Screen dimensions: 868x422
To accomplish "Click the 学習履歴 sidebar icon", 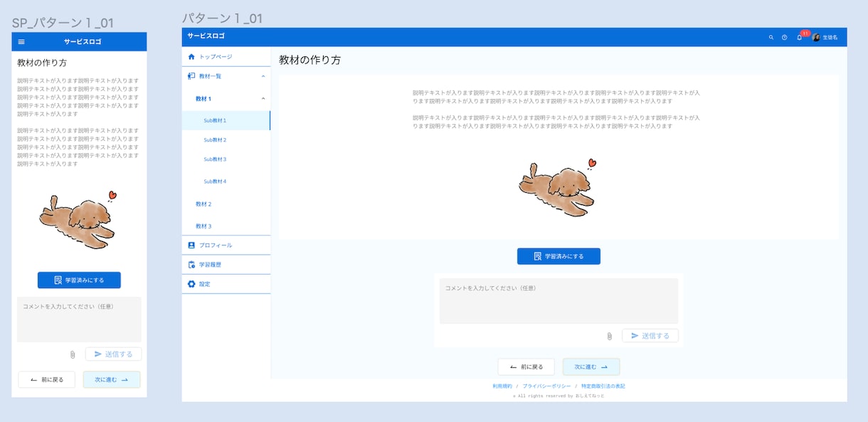I will pos(191,265).
